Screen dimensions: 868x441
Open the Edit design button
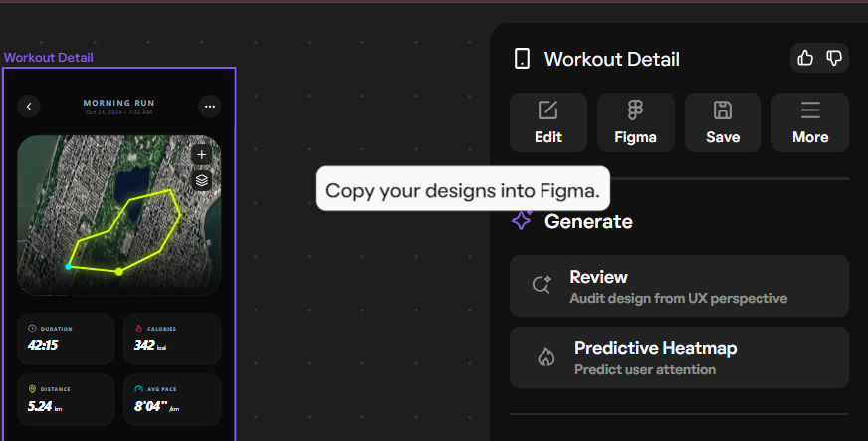point(548,122)
